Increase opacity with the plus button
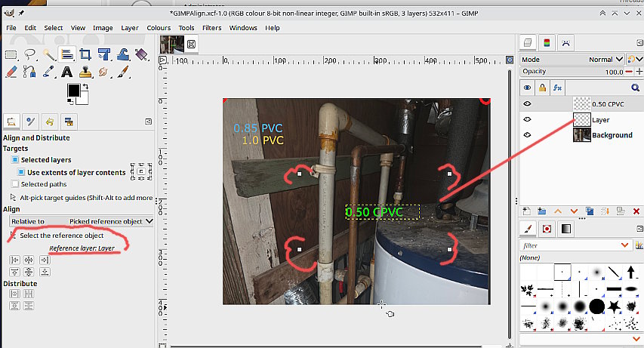 [x=639, y=72]
